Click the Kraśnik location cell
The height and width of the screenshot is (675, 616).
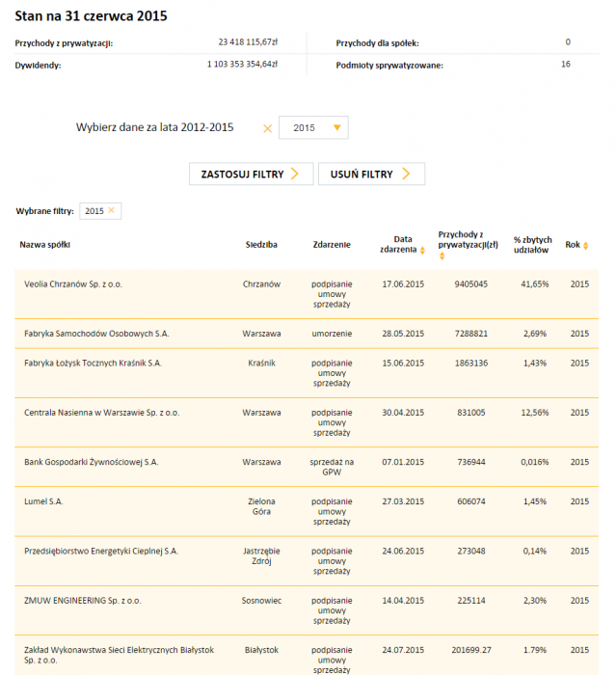click(261, 363)
